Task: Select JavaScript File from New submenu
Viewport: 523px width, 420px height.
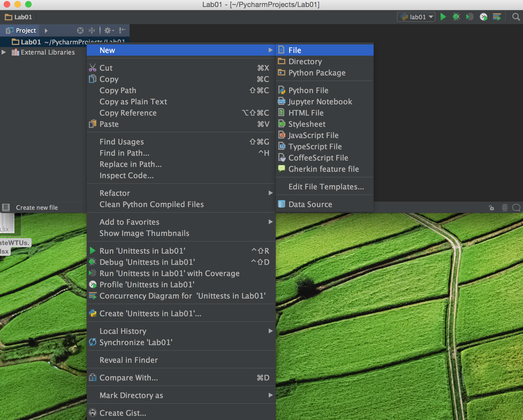Action: pyautogui.click(x=325, y=135)
